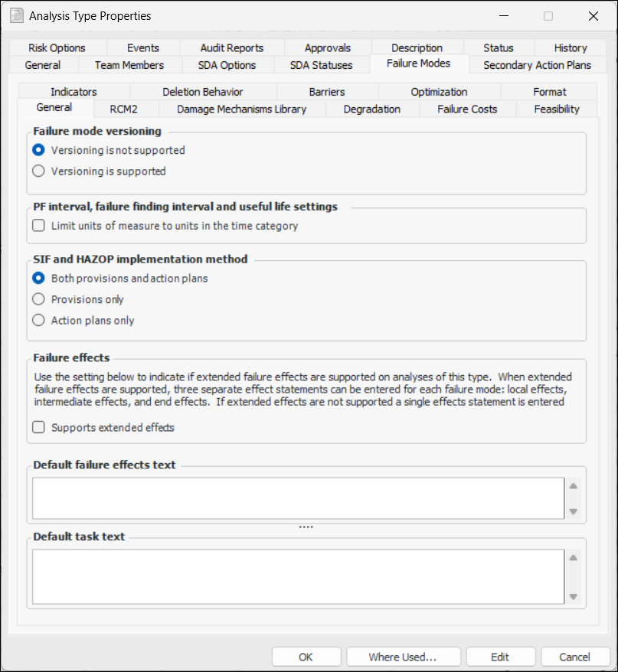The height and width of the screenshot is (672, 618).
Task: Click the splitter dots between text boxes
Action: coord(306,527)
